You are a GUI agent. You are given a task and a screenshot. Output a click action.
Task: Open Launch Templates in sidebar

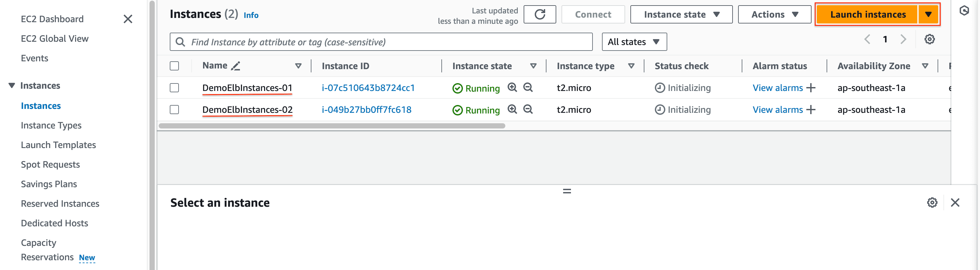coord(58,145)
